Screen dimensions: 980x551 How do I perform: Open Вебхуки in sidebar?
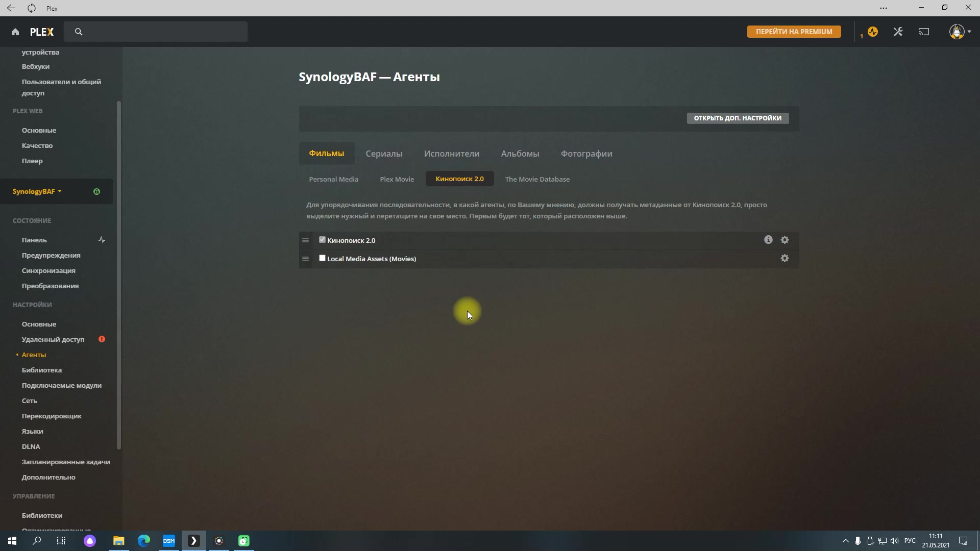tap(36, 67)
